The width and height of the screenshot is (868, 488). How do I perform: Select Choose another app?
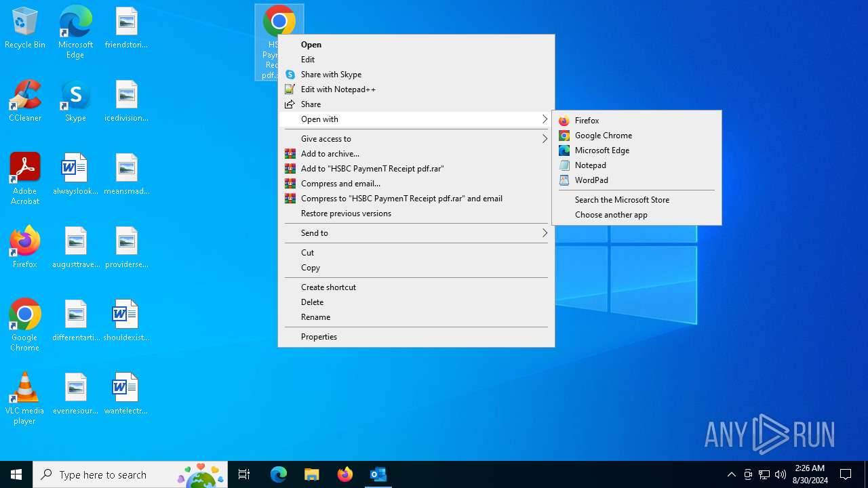[637, 215]
